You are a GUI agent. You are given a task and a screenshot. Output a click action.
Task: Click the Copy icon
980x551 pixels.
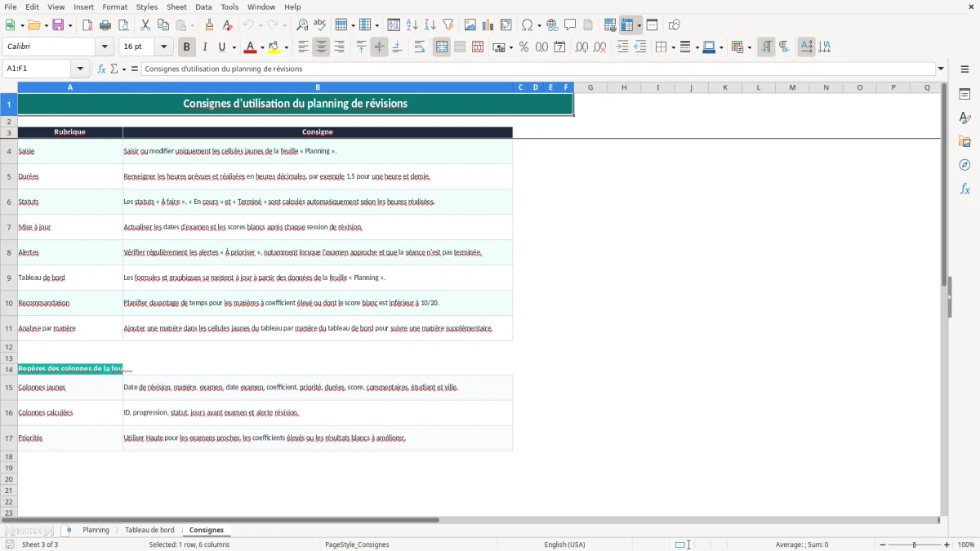[x=163, y=25]
